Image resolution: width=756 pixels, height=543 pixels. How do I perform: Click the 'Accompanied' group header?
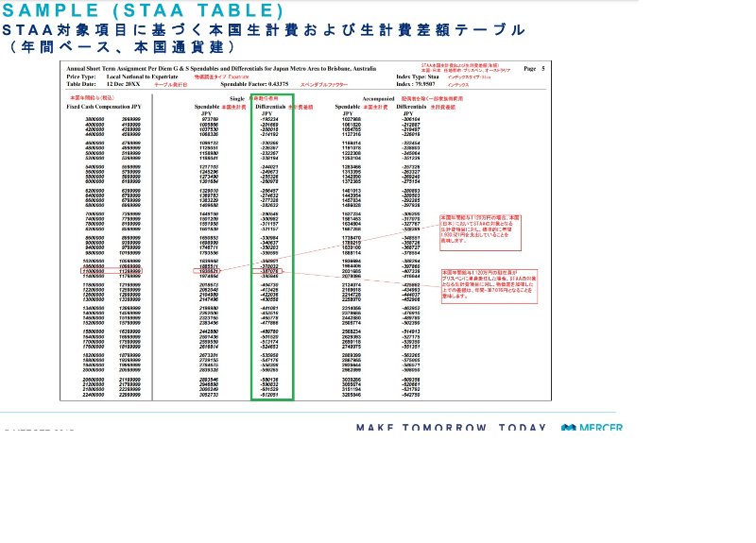click(x=379, y=99)
